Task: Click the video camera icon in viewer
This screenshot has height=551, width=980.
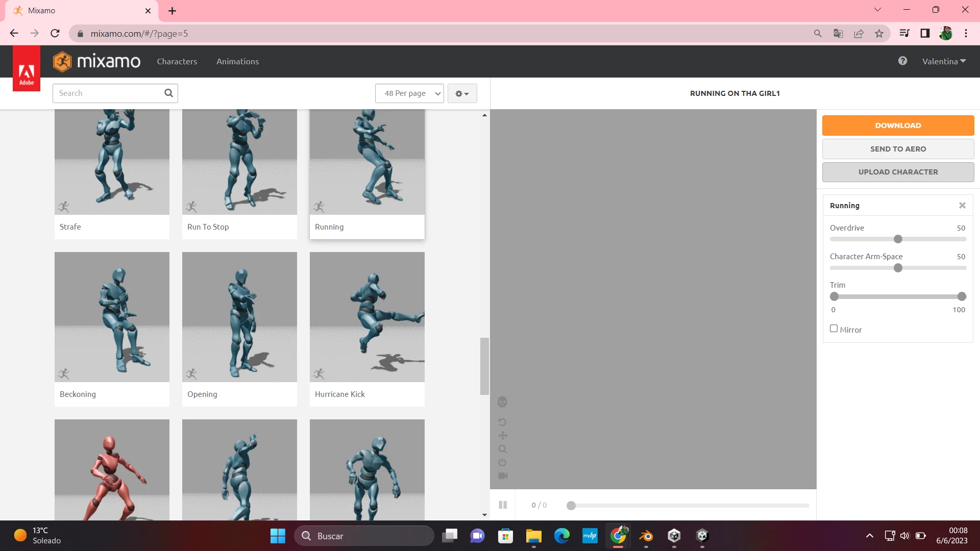Action: point(502,475)
